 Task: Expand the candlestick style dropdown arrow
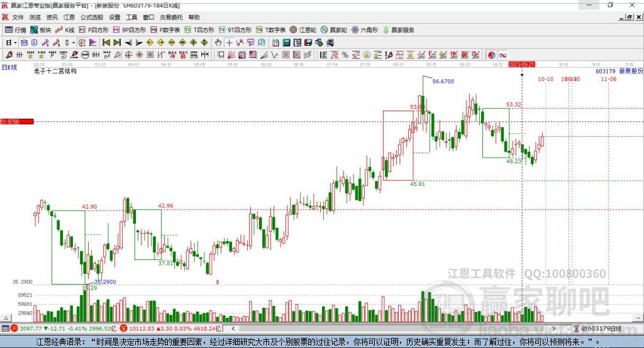point(74,43)
